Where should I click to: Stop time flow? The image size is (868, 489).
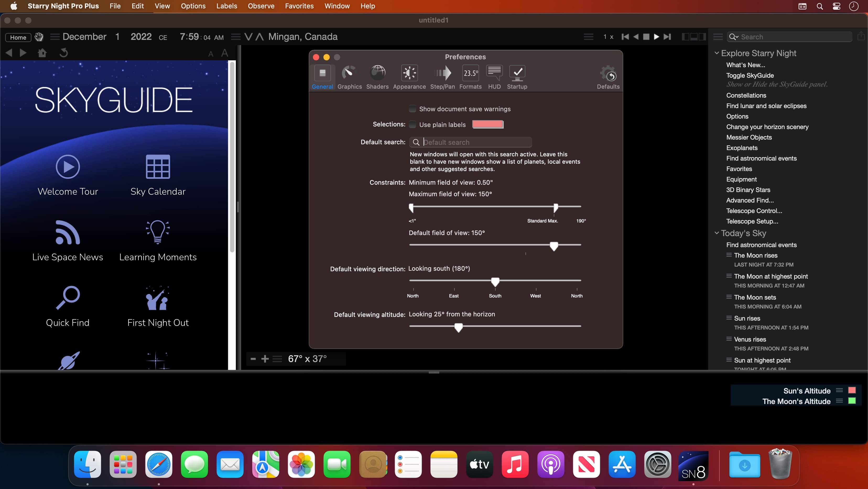[x=646, y=37]
